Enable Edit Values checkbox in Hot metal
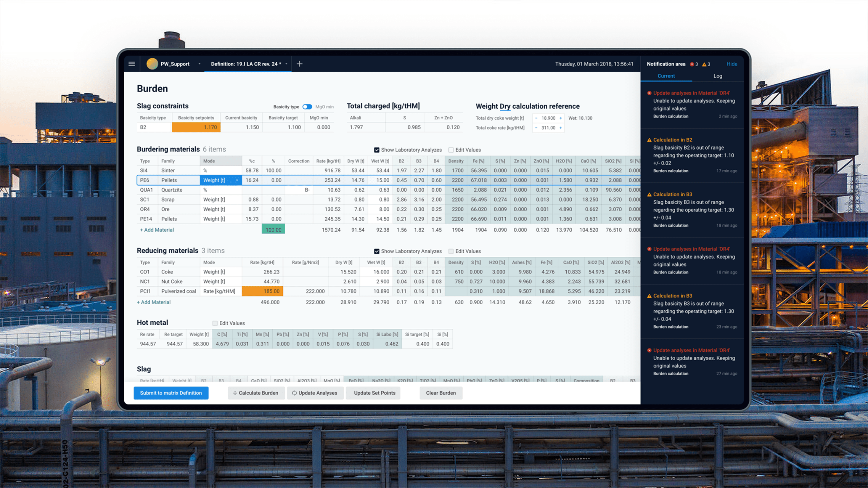This screenshot has width=868, height=488. [x=215, y=323]
